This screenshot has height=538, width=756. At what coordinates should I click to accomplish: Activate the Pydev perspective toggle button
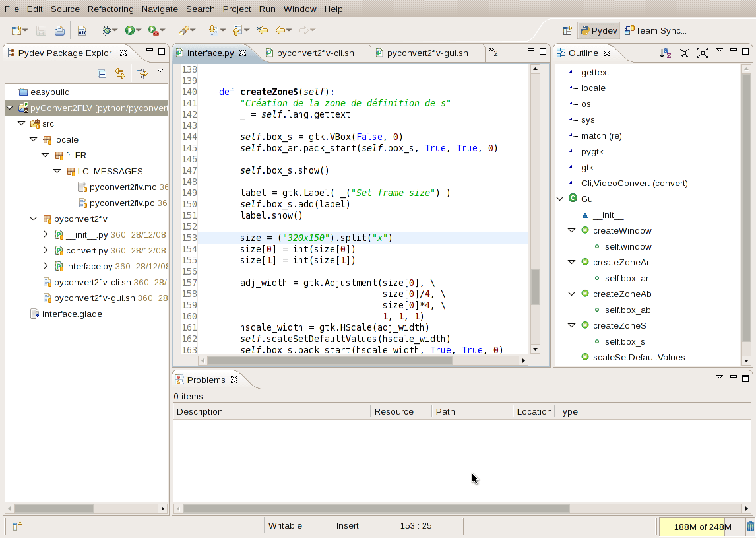[598, 30]
